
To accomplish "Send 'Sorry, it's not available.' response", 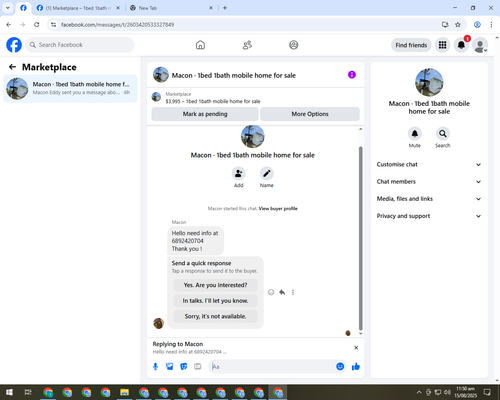I will tap(215, 316).
